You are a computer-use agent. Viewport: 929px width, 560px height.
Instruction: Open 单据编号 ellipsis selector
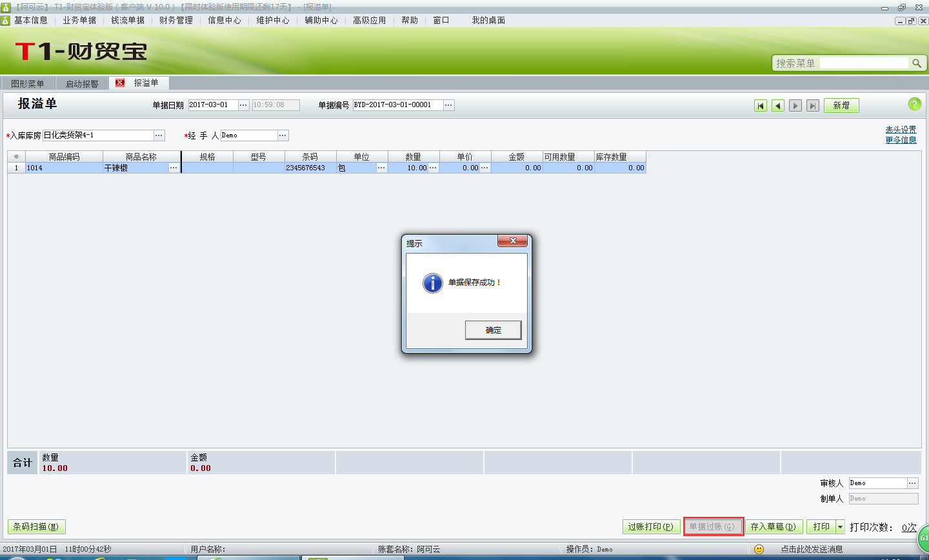(449, 105)
